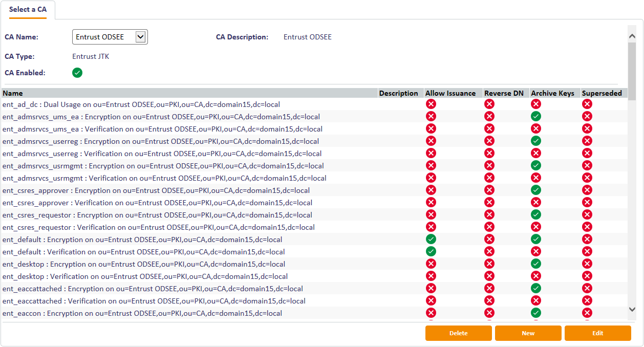This screenshot has width=644, height=347.
Task: Click Archive Keys check for ent_eaccon Encryption
Action: point(536,313)
